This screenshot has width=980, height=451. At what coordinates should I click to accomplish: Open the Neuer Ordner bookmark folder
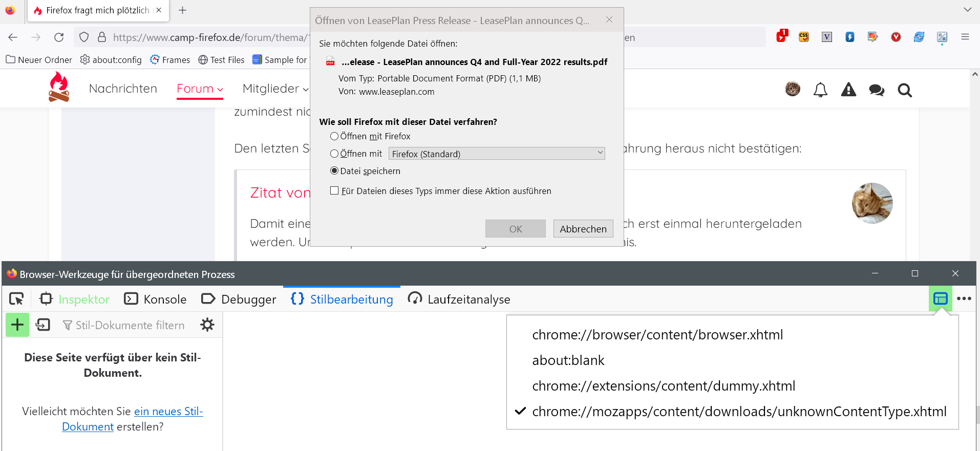tap(39, 60)
